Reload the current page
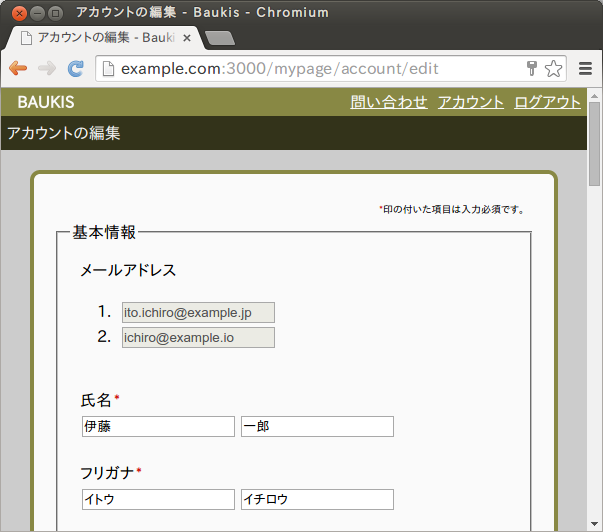 click(75, 68)
